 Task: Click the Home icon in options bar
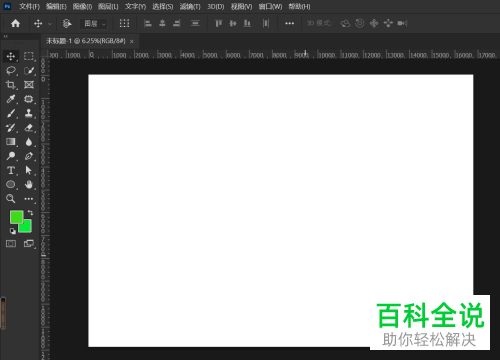tap(15, 23)
